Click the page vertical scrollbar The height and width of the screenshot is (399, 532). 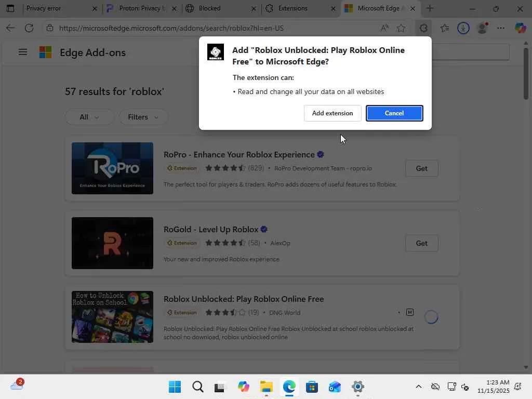(526, 73)
